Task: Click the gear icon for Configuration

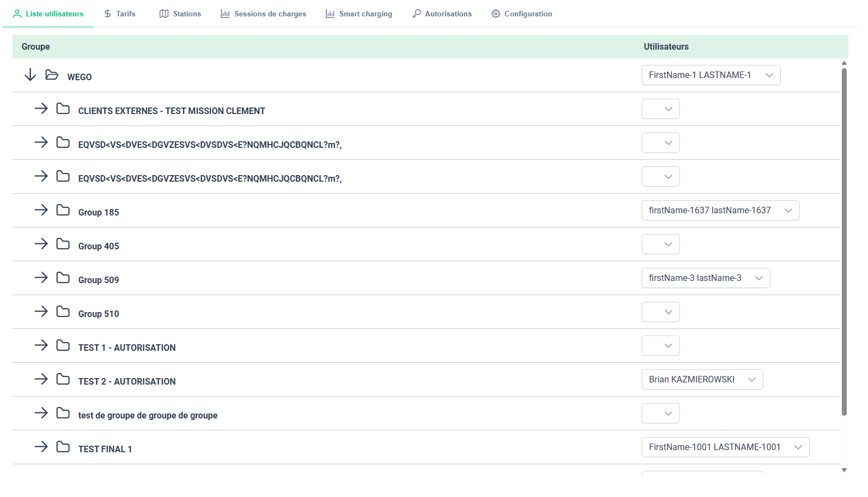Action: tap(496, 14)
